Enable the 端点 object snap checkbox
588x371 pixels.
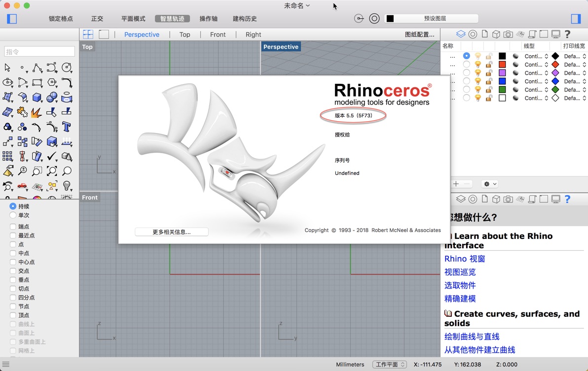pos(13,227)
